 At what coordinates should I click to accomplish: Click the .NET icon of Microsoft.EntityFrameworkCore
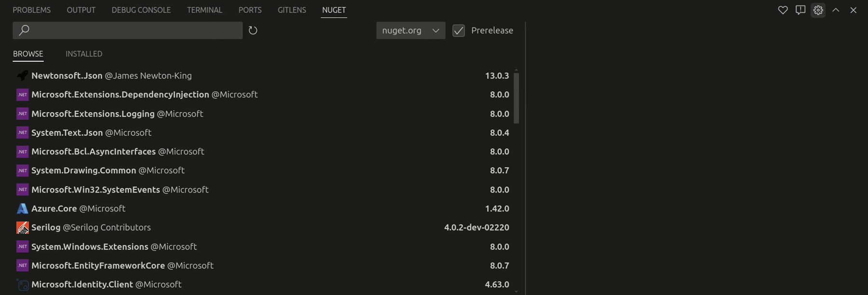tap(22, 266)
